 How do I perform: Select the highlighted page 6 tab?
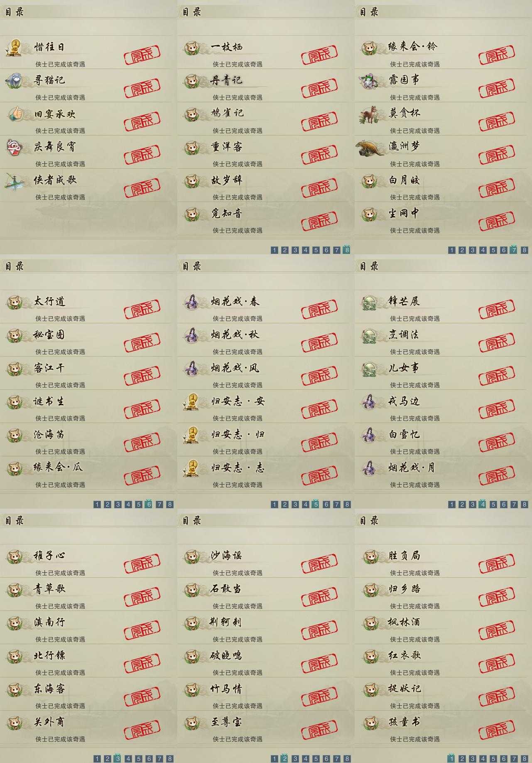tap(149, 504)
